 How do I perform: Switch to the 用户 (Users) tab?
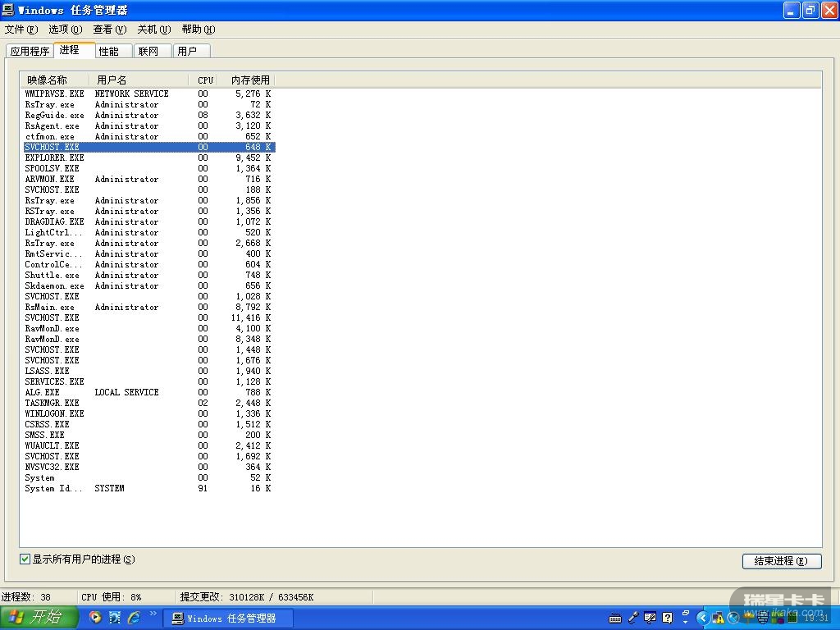[x=191, y=51]
